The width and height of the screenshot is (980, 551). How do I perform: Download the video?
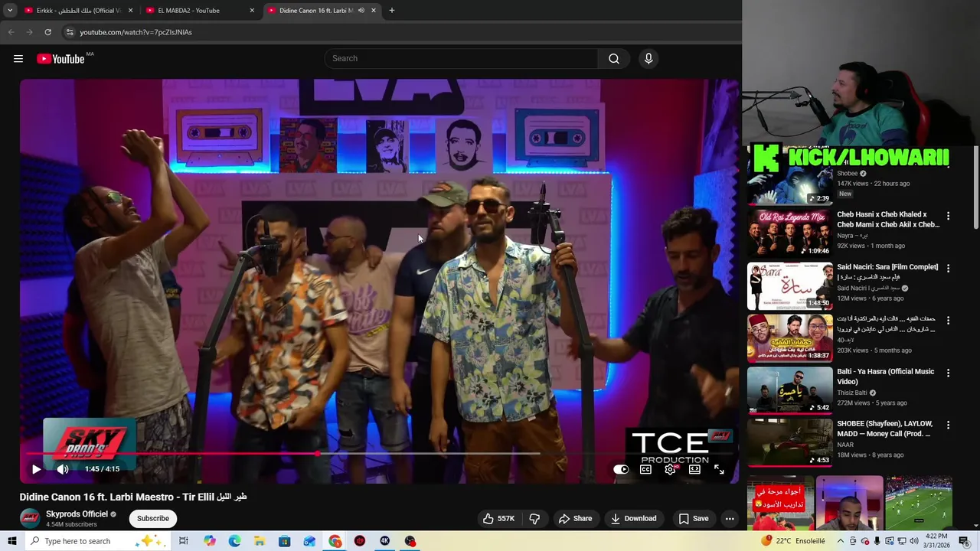(x=633, y=519)
